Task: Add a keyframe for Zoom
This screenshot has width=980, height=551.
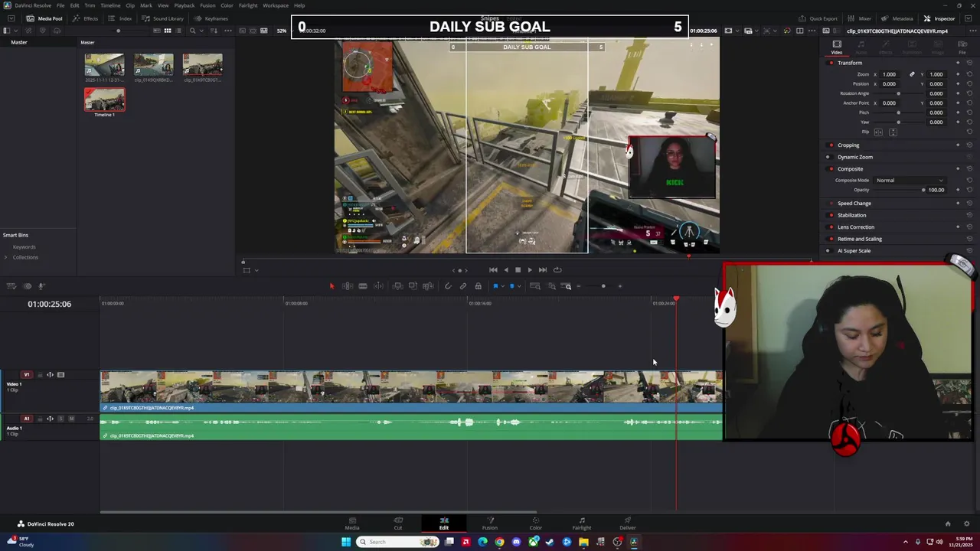Action: coord(958,74)
